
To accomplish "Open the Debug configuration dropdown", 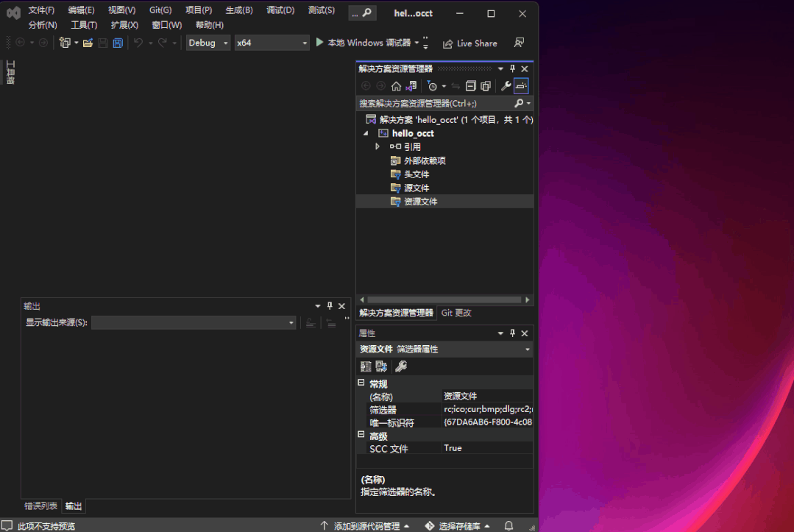I will coord(208,43).
